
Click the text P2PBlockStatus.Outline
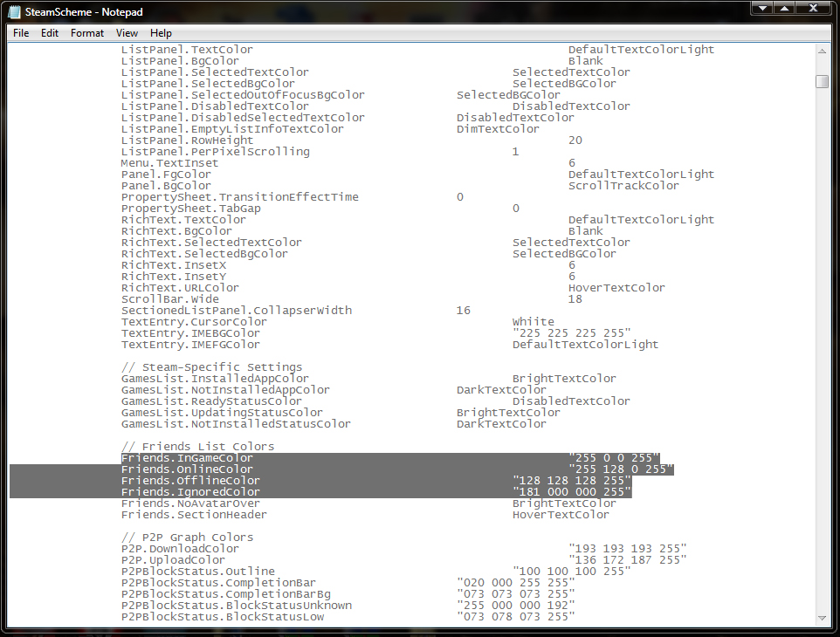click(x=197, y=572)
